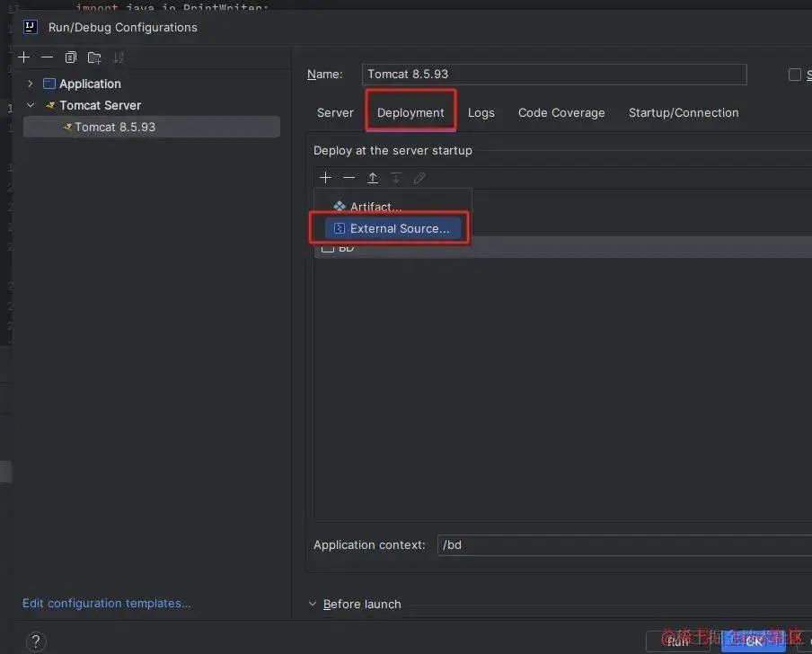
Task: Select the Application tree label
Action: point(90,84)
